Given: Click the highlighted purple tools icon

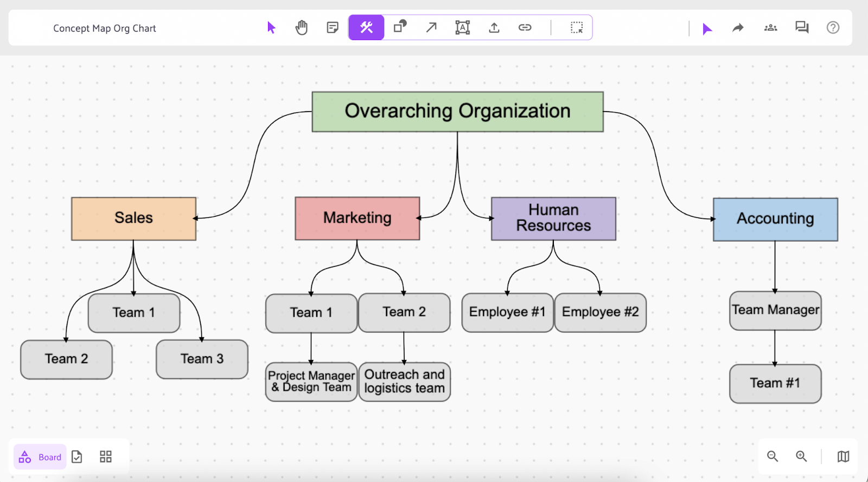Looking at the screenshot, I should [366, 27].
